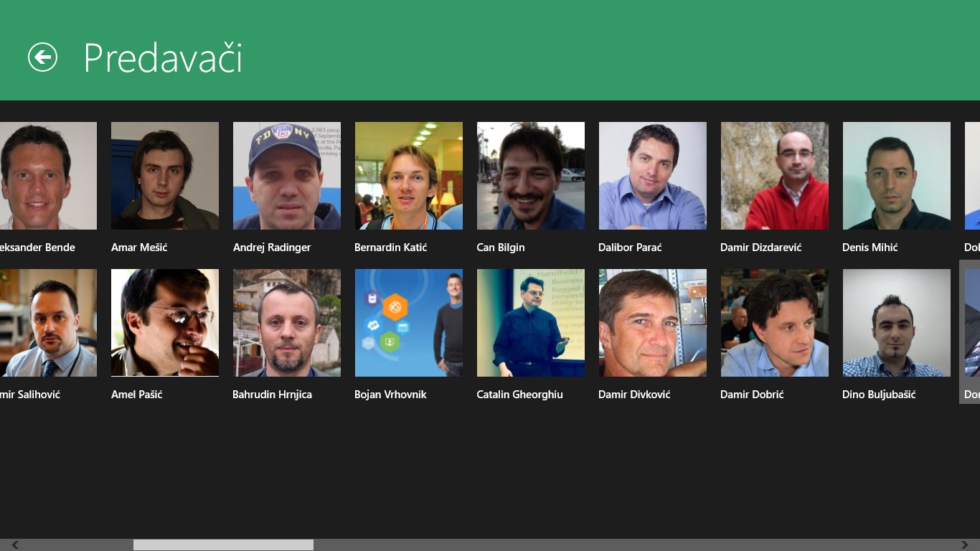Open Catalin Gheorghiu's photo
Screen dimensions: 980x551
click(531, 323)
